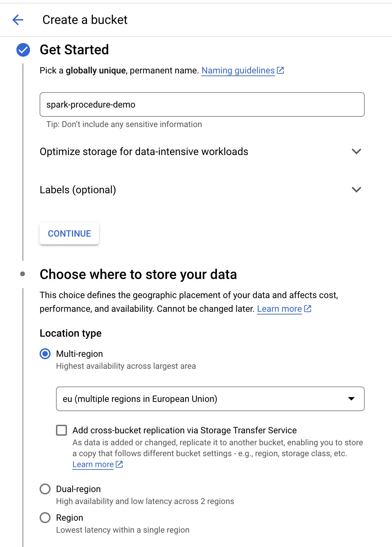Click external-link icon beside Naming guidelines
Viewport: 392px width, 547px height.
tap(280, 70)
